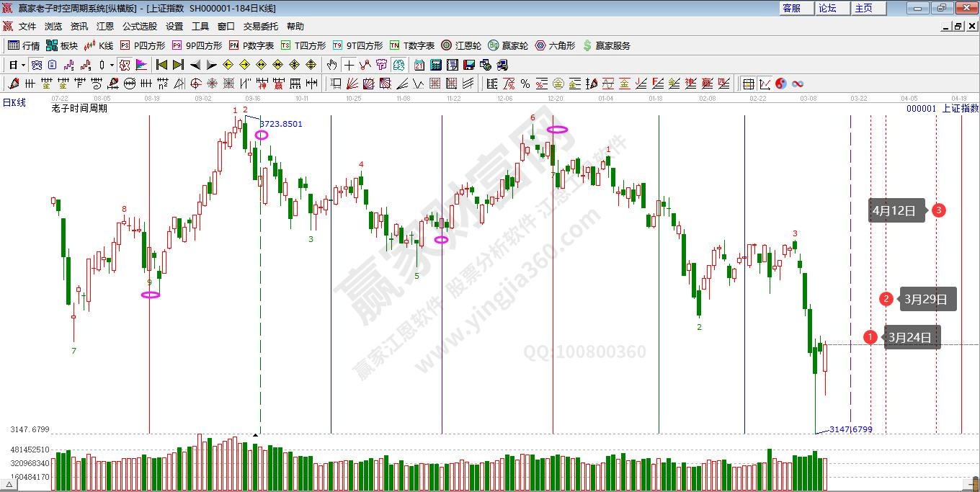
Task: Jump to first bar with skip-start arrow
Action: pyautogui.click(x=162, y=65)
